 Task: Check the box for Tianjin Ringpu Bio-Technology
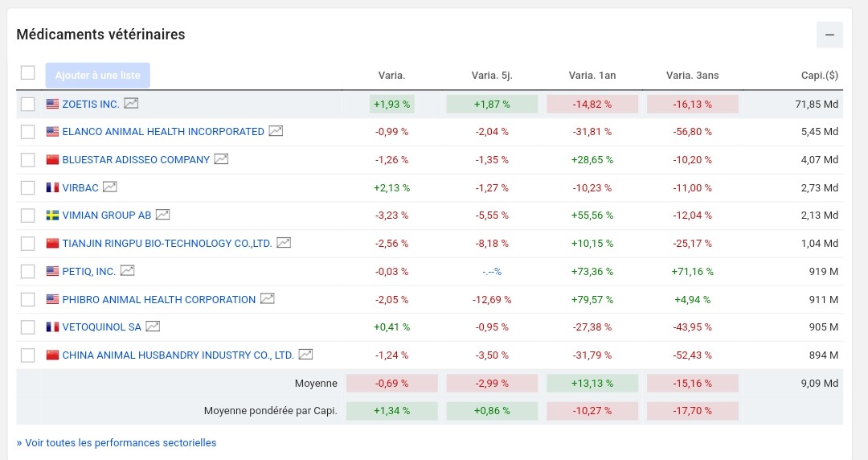[27, 244]
